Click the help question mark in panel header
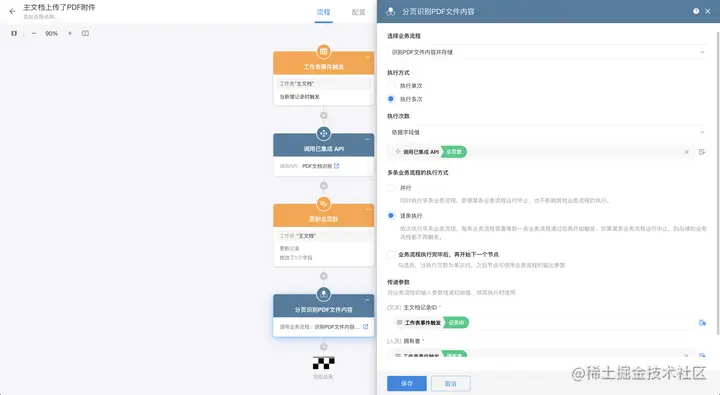 tap(696, 11)
